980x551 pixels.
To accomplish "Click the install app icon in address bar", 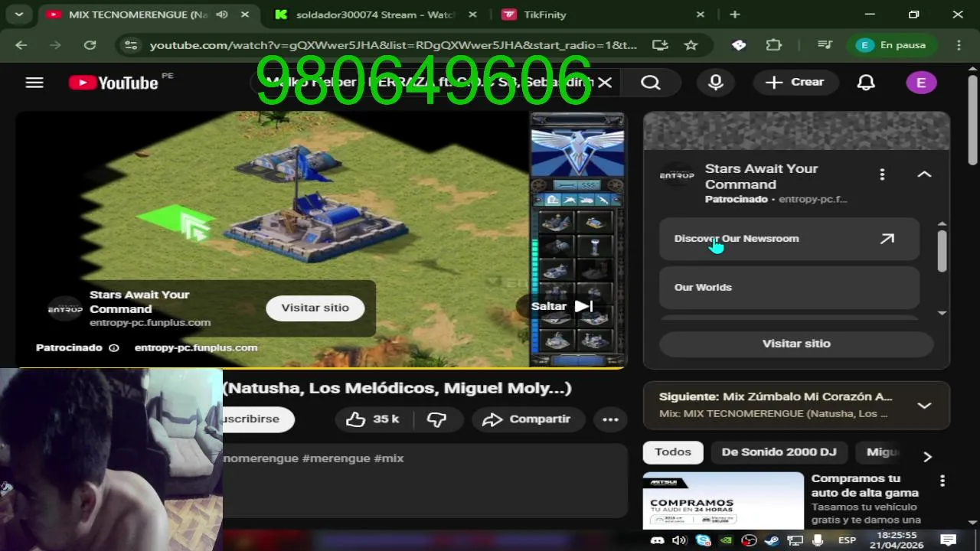I will click(660, 45).
